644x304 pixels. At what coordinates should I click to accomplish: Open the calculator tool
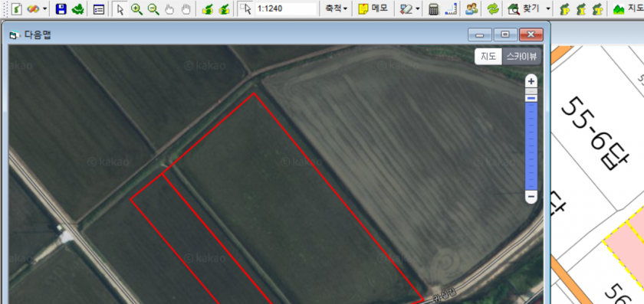433,9
